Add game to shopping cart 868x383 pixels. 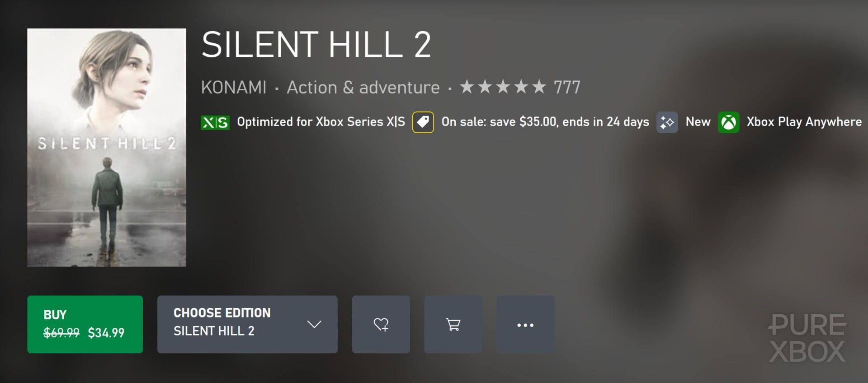(x=453, y=324)
